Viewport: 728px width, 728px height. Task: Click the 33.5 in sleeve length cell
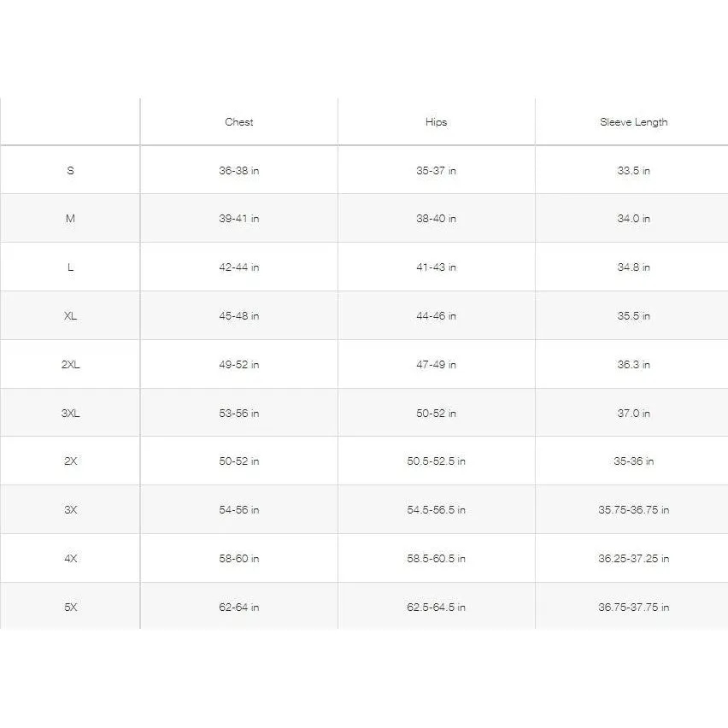(x=633, y=170)
